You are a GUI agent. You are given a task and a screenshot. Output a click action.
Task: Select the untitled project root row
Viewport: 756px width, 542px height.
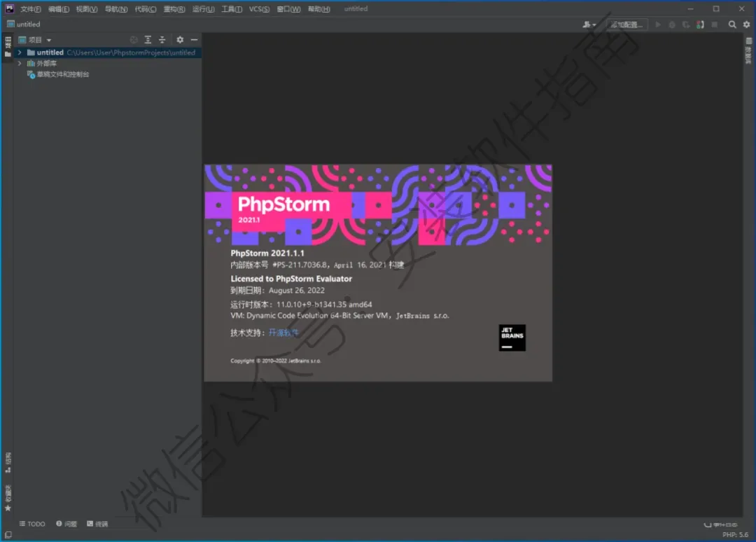(108, 53)
